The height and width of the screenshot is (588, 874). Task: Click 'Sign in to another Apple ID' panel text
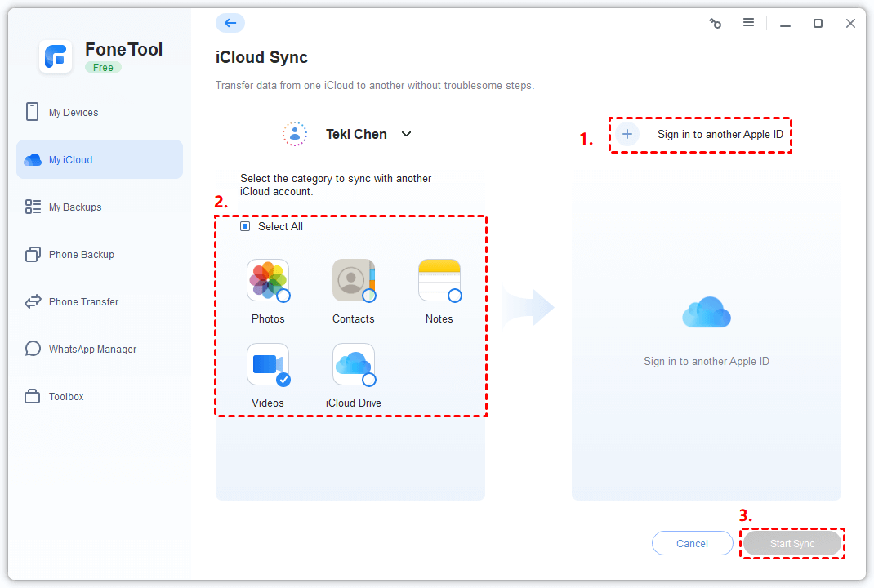tap(707, 361)
